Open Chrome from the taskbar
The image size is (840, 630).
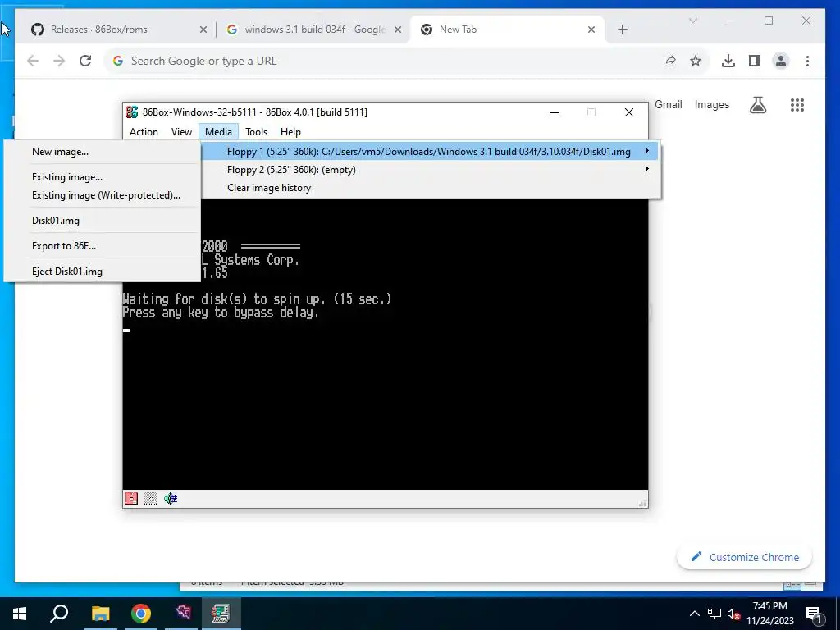141,614
